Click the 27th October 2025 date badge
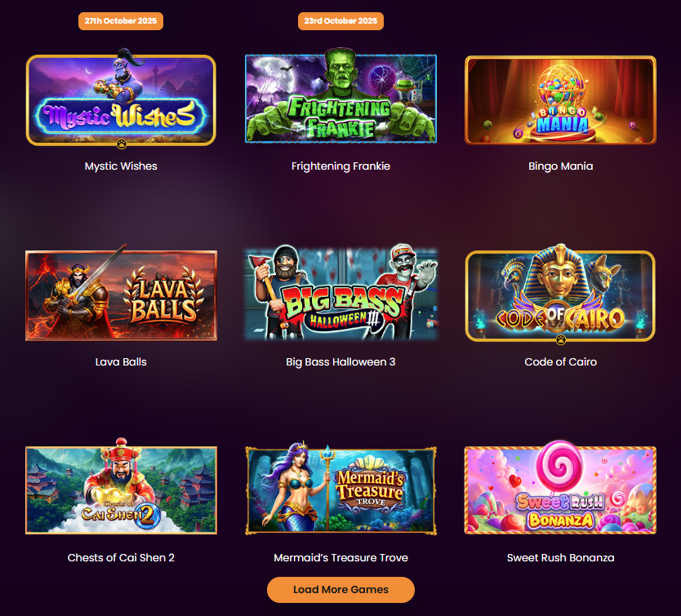681x616 pixels. coord(121,21)
